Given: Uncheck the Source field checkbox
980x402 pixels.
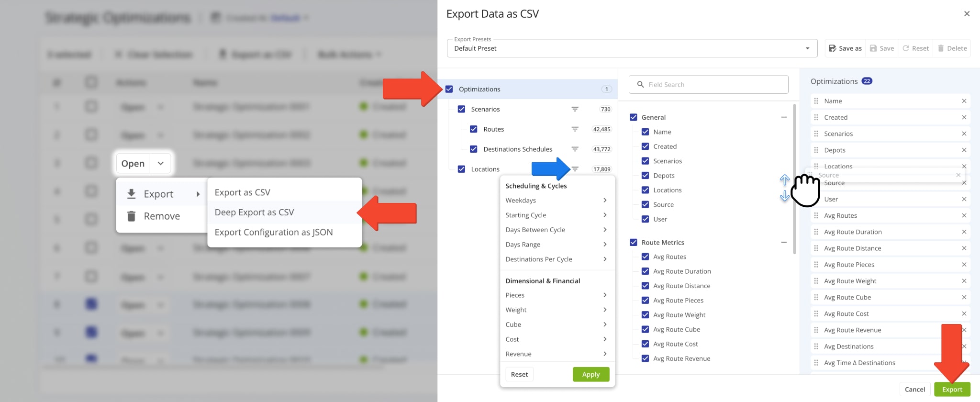Looking at the screenshot, I should [x=645, y=204].
